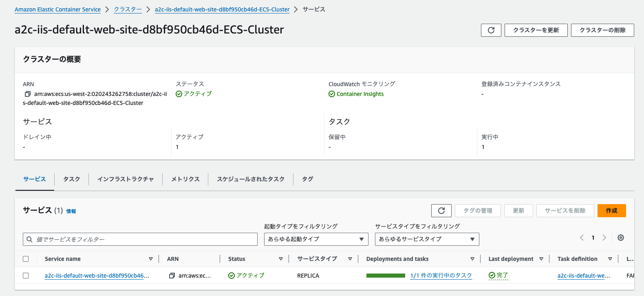Open サービスタイプ filter dropdown
The height and width of the screenshot is (296, 644).
pos(427,239)
